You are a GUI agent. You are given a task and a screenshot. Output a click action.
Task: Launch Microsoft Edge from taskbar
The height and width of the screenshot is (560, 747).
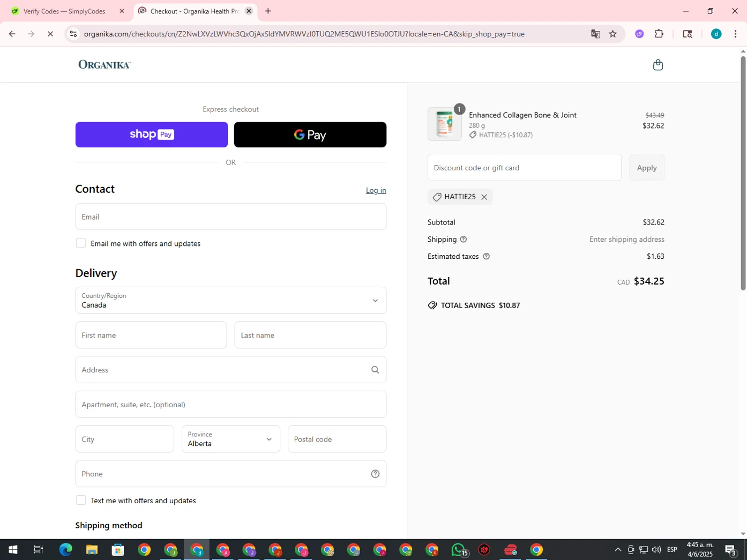(x=65, y=550)
